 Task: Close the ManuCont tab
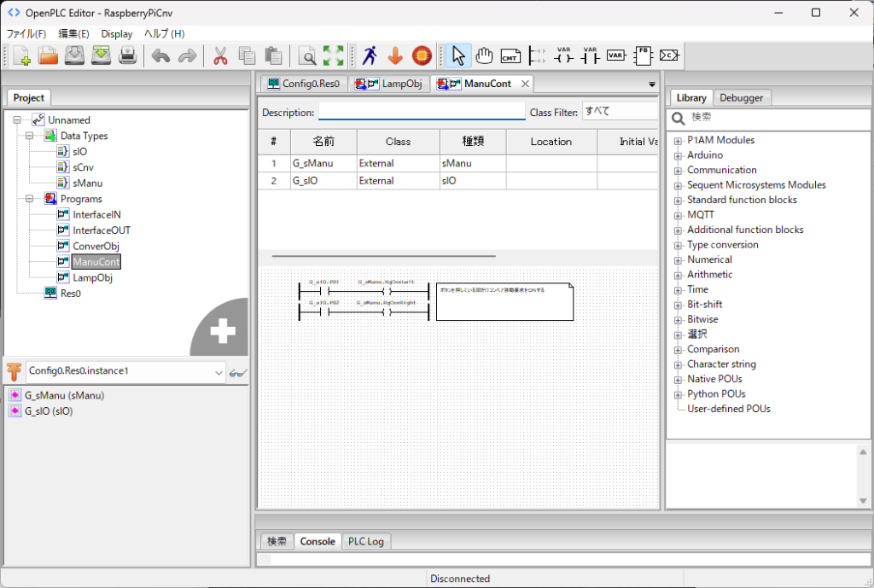[525, 84]
